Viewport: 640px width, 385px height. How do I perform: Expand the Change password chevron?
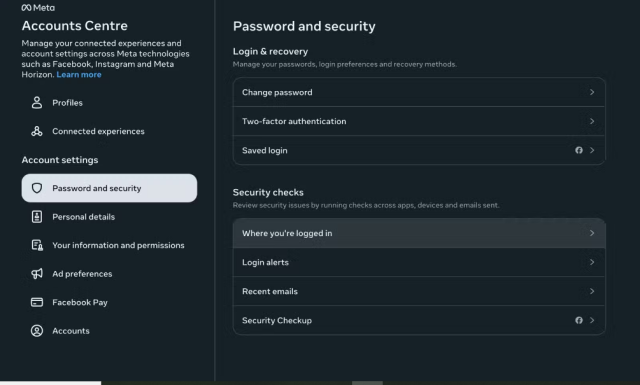(x=592, y=92)
